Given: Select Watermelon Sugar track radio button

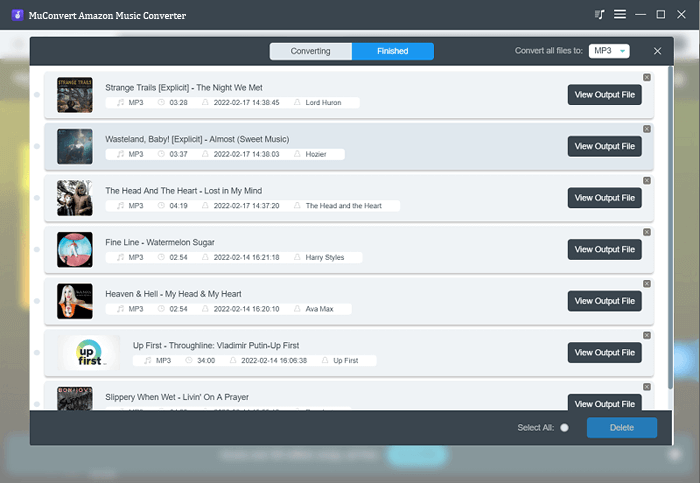Looking at the screenshot, I should [x=37, y=250].
